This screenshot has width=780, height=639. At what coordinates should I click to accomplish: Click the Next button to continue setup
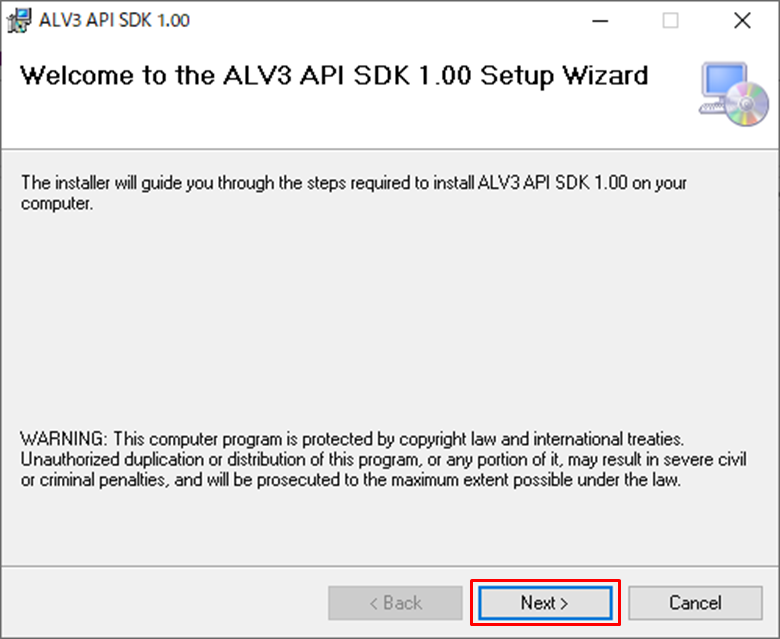pos(545,603)
